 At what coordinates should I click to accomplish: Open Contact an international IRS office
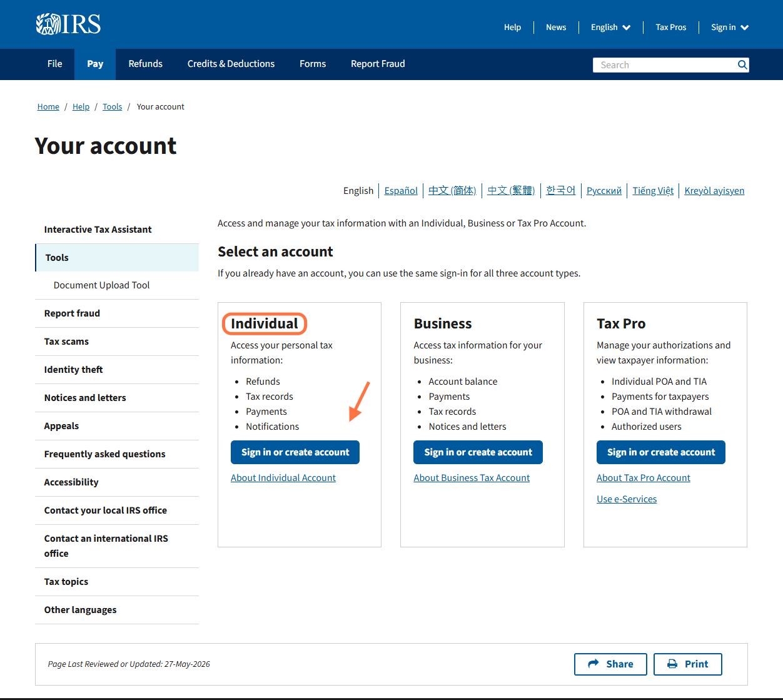tap(117, 546)
